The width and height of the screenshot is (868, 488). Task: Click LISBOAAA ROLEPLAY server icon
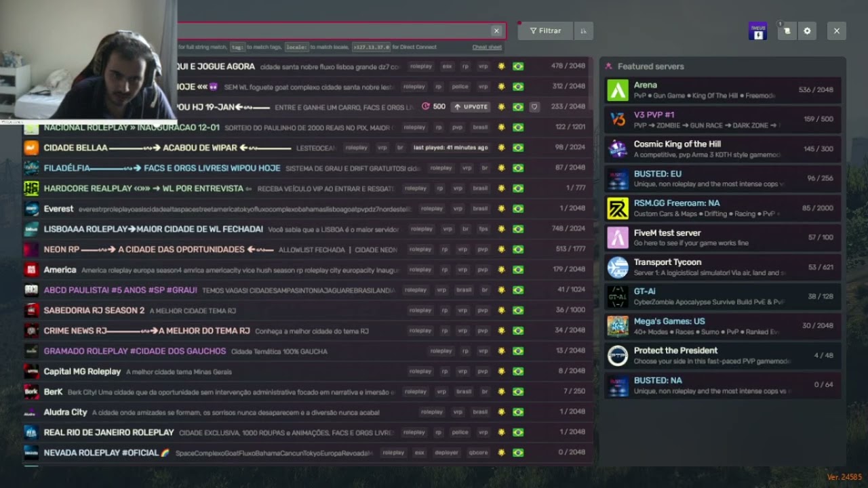pos(31,229)
